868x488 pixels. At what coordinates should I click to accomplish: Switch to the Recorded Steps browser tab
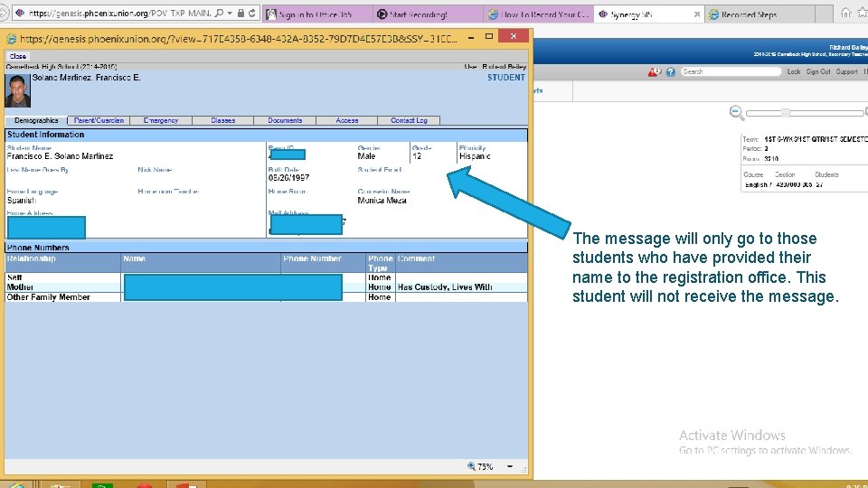coord(759,14)
